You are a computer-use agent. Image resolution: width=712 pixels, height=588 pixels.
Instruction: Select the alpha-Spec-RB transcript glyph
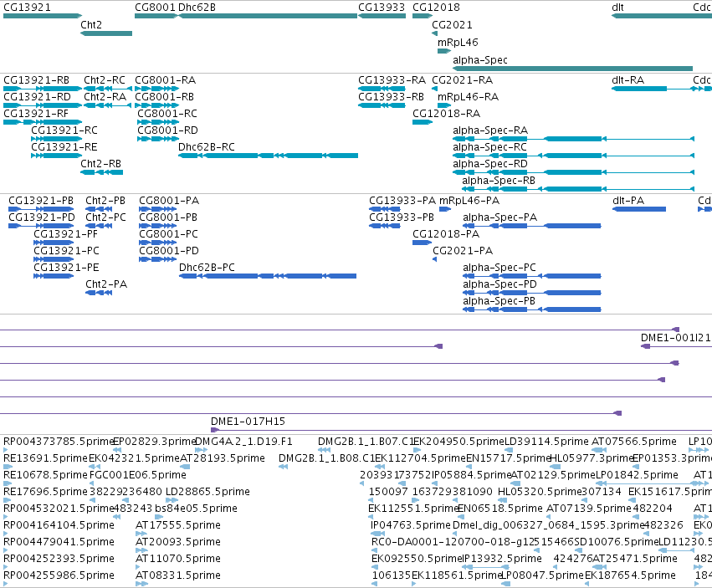(x=578, y=189)
